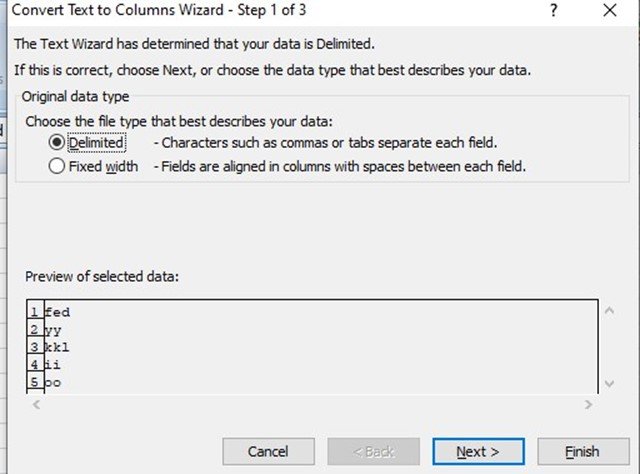Screen dimensions: 640x474
Task: Cancel the Text to Columns wizard
Action: pyautogui.click(x=268, y=452)
